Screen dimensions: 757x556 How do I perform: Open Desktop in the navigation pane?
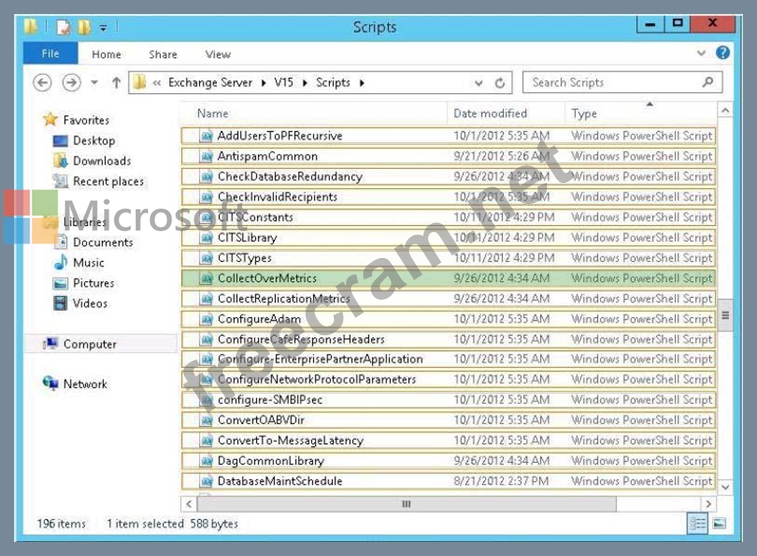pyautogui.click(x=94, y=140)
